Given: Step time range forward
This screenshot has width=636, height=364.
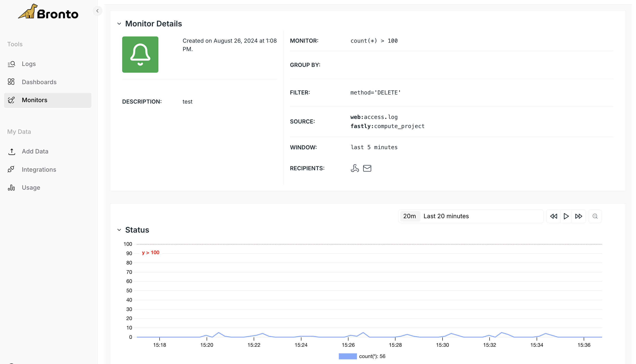Looking at the screenshot, I should [x=578, y=216].
